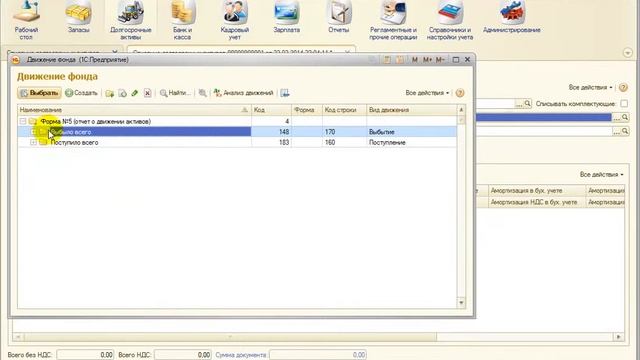Click the copy item icon
This screenshot has width=640, height=360.
pos(122,93)
